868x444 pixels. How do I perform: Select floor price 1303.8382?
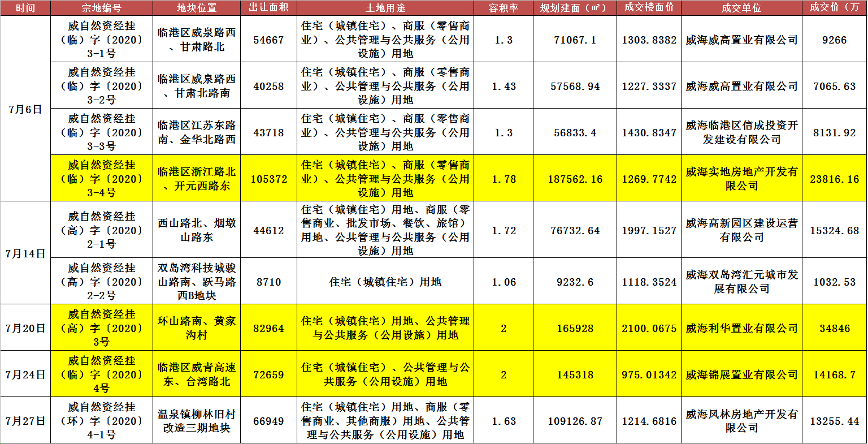[x=649, y=40]
